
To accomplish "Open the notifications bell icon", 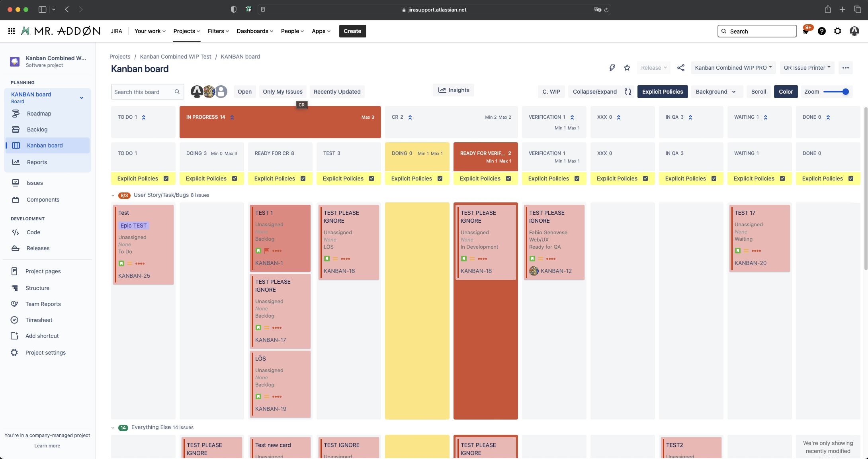I will [x=806, y=31].
